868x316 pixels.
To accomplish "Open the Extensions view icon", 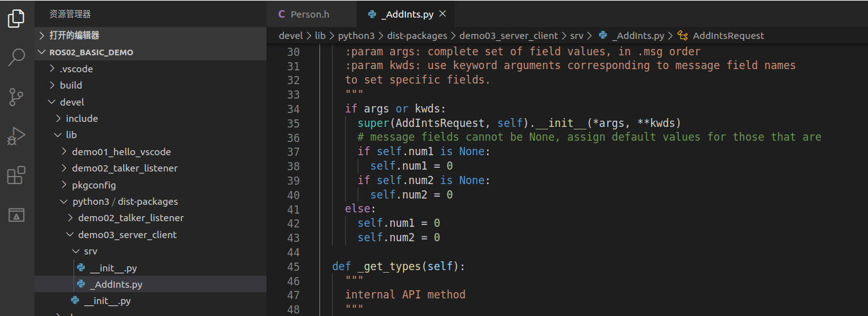I will point(16,175).
